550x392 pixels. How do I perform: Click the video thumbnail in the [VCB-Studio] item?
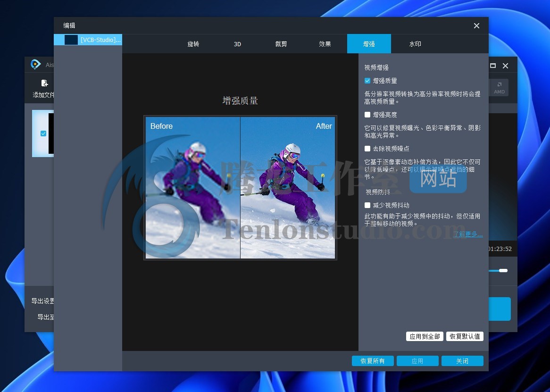click(71, 40)
